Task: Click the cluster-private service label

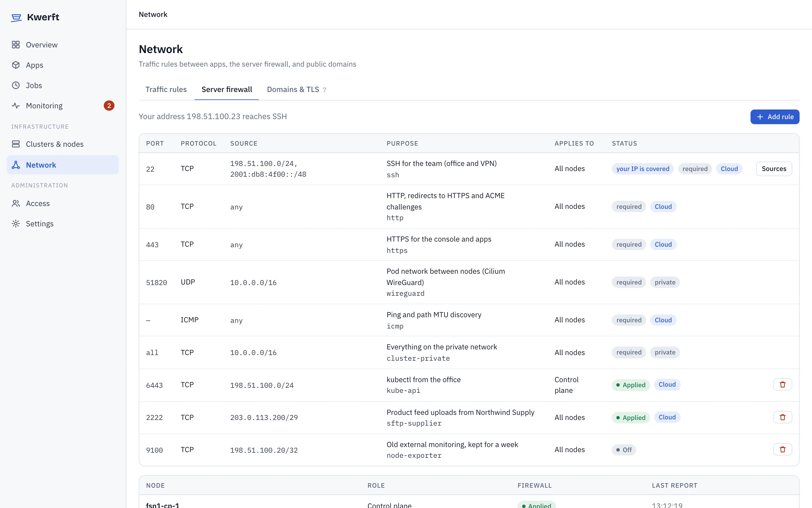Action: 418,358
